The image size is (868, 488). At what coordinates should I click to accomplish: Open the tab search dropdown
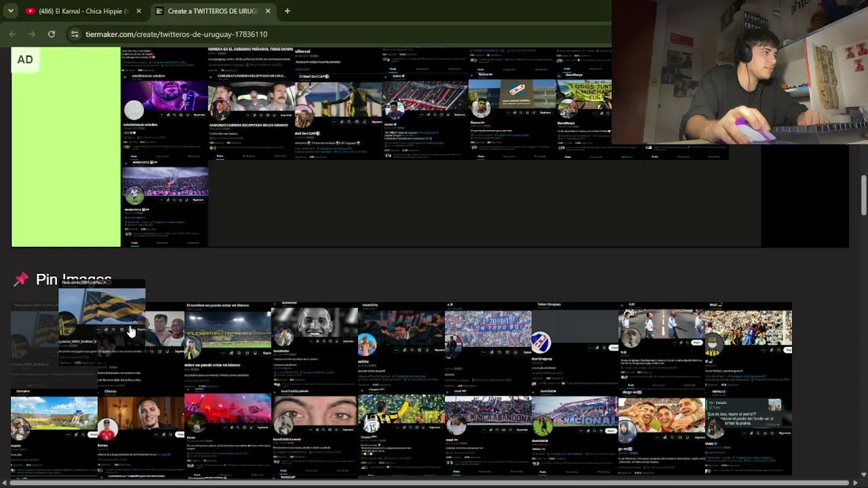click(x=10, y=11)
